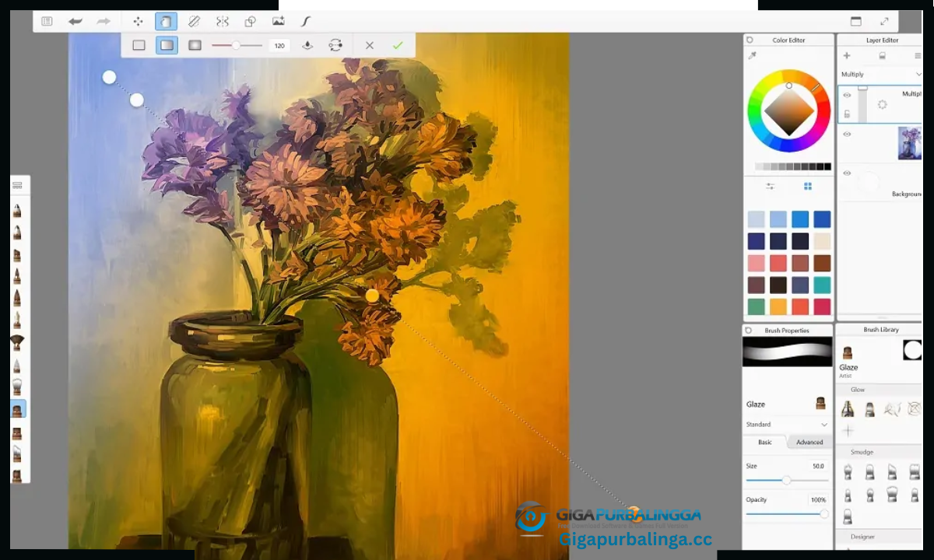Select the Transform move tool

coord(138,22)
